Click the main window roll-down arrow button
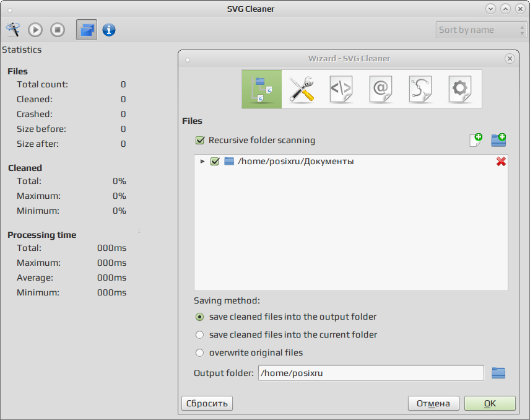The height and width of the screenshot is (420, 530). click(x=490, y=9)
